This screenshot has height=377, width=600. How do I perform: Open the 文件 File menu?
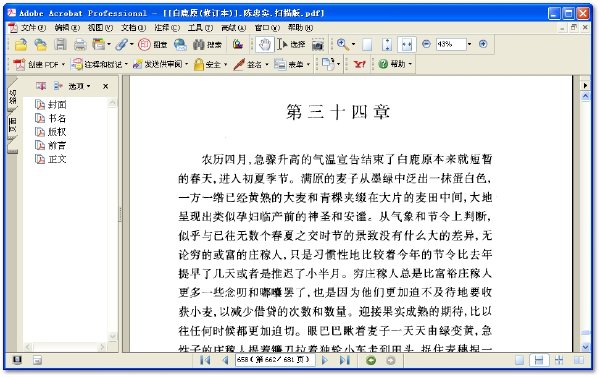coord(33,28)
